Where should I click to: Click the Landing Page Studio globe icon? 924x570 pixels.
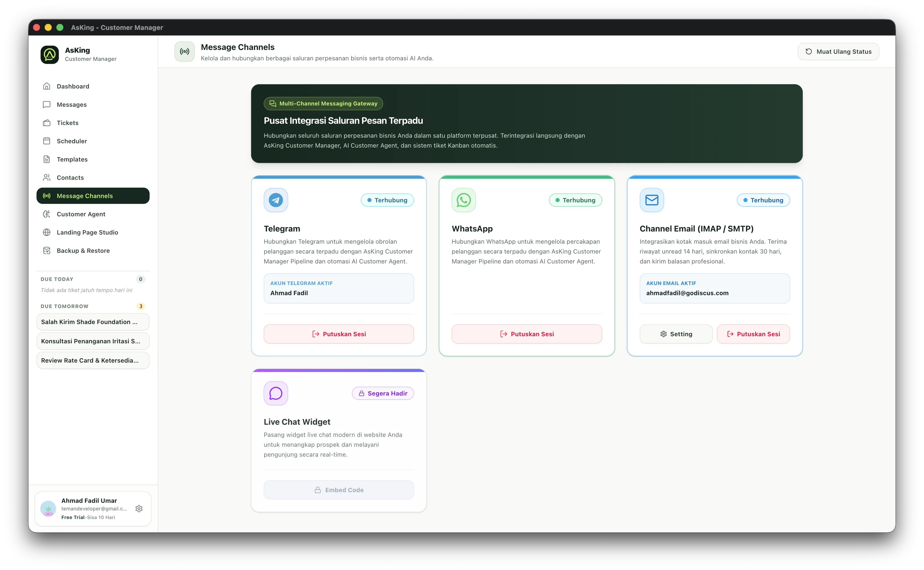47,232
